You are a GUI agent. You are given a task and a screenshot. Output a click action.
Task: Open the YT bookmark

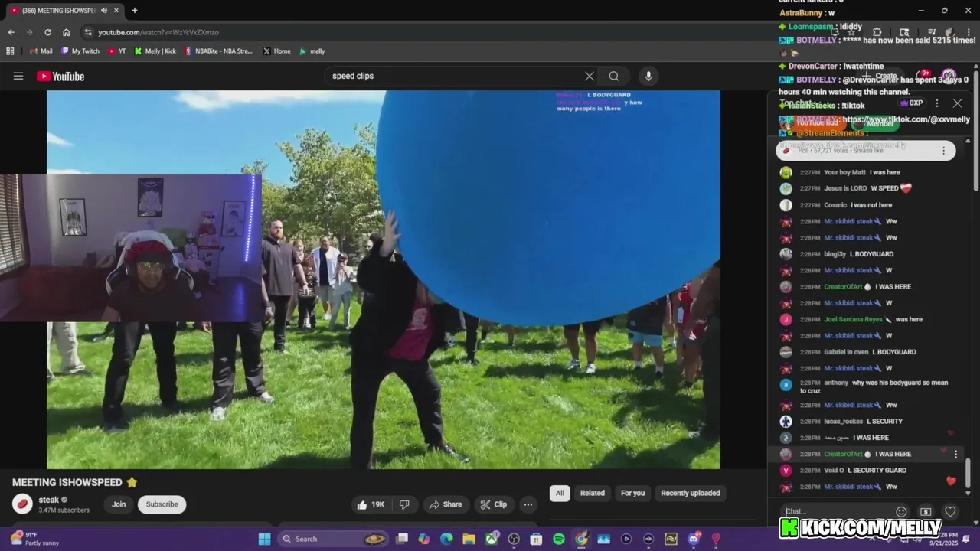[117, 51]
